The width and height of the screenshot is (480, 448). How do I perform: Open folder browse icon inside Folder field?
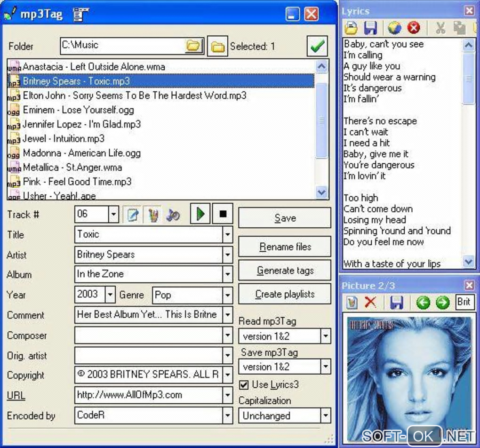point(193,46)
